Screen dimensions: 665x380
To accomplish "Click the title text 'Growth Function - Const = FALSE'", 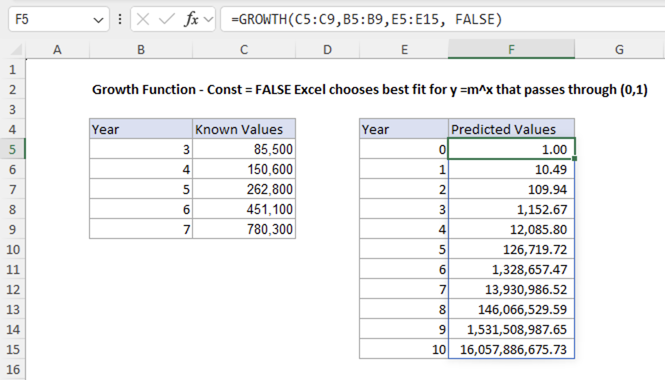I will (192, 89).
